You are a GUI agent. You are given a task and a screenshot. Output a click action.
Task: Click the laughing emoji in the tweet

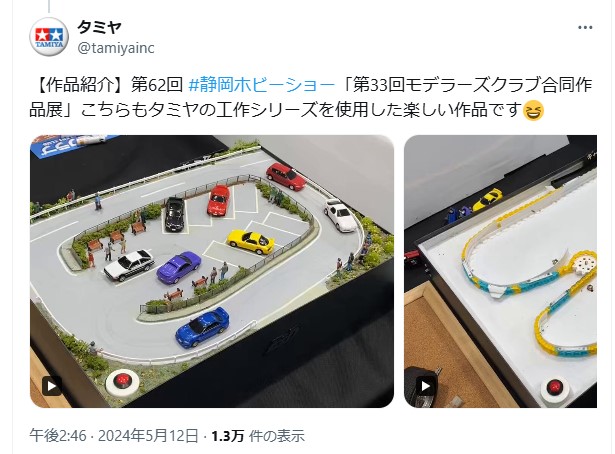tap(534, 110)
